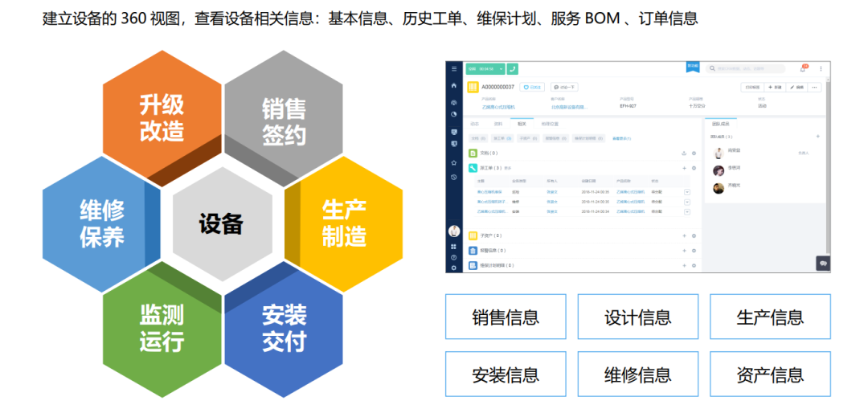The width and height of the screenshot is (868, 405).
Task: Expand the green timer status dropdown
Action: tap(501, 68)
